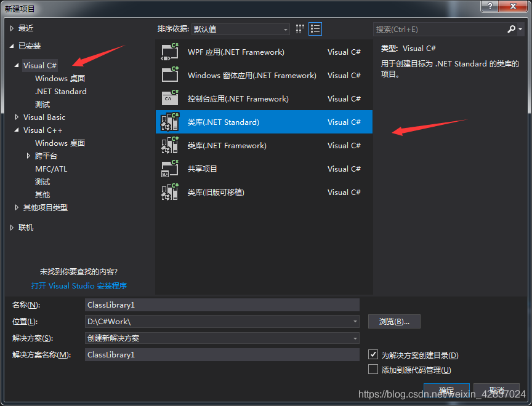The height and width of the screenshot is (406, 532).
Task: Select 测试 under Visual C++
Action: [42, 182]
